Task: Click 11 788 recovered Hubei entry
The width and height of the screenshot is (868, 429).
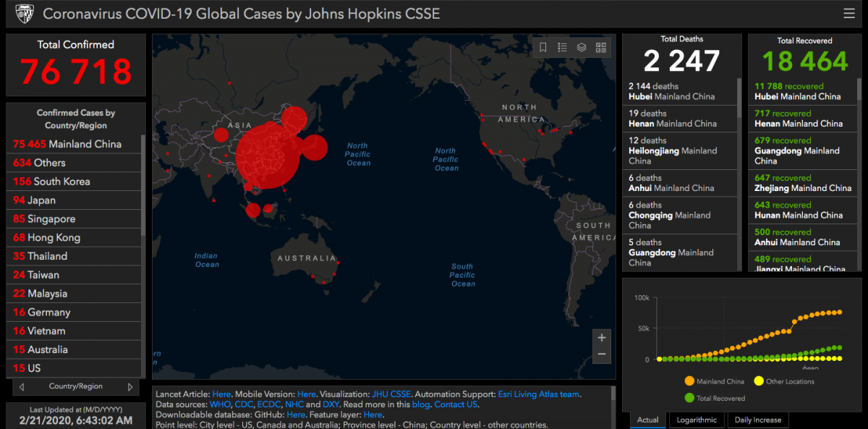Action: 804,91
